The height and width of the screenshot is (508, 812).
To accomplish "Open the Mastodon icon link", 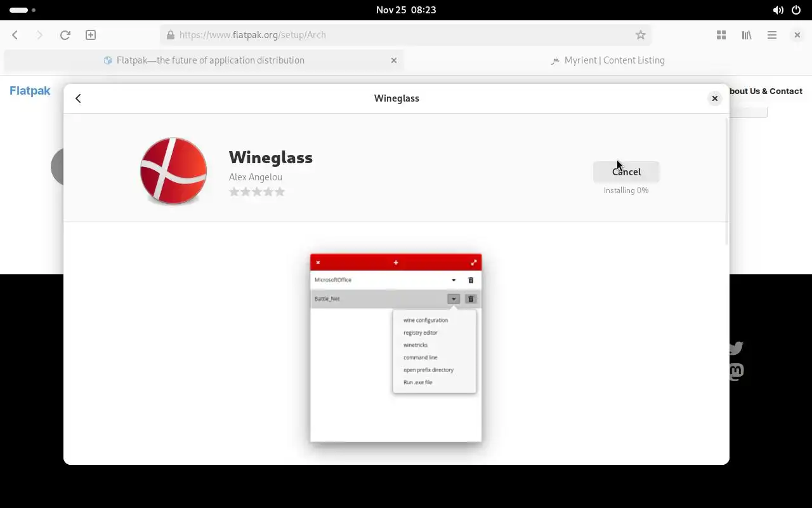I will click(737, 371).
